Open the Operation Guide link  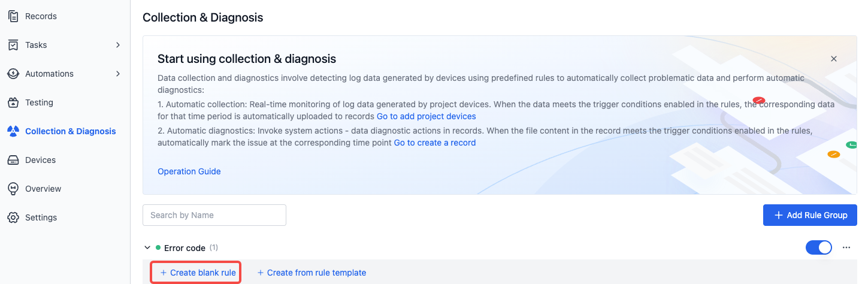click(x=189, y=171)
